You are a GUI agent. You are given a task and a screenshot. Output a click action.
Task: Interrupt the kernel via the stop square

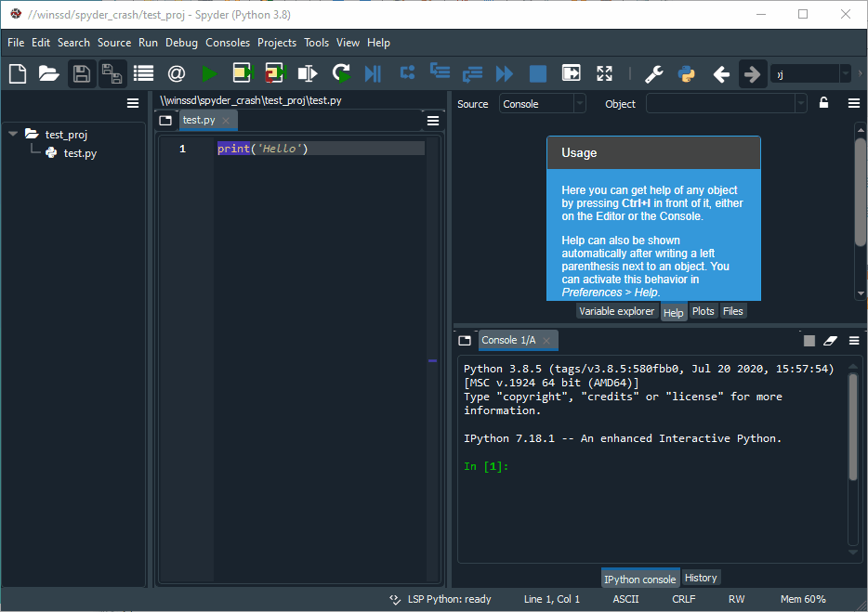[x=809, y=341]
